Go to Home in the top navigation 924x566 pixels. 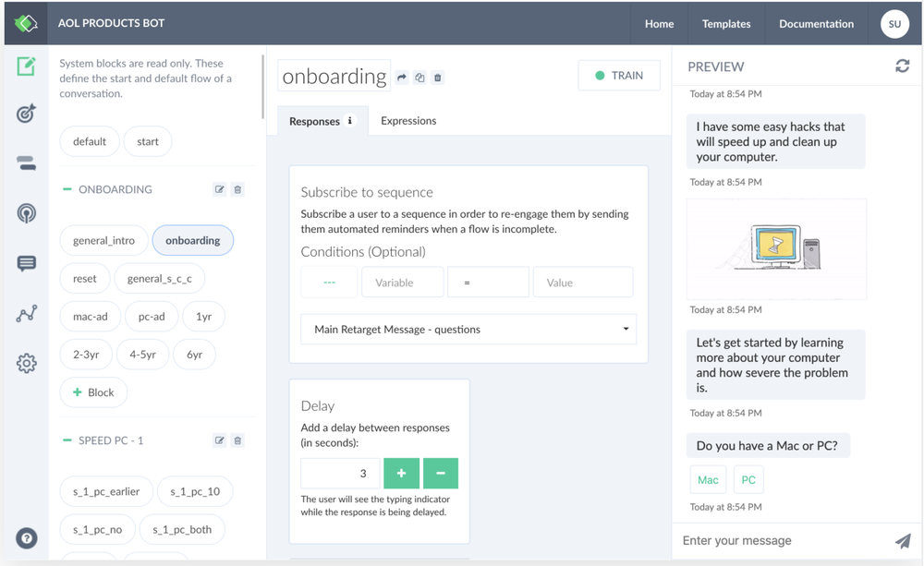click(x=659, y=24)
